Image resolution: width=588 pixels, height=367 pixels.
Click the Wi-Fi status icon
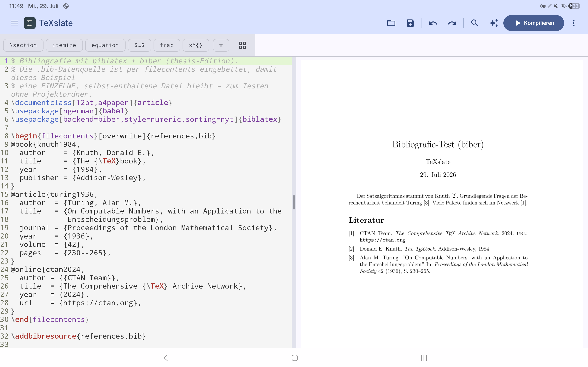click(x=564, y=6)
